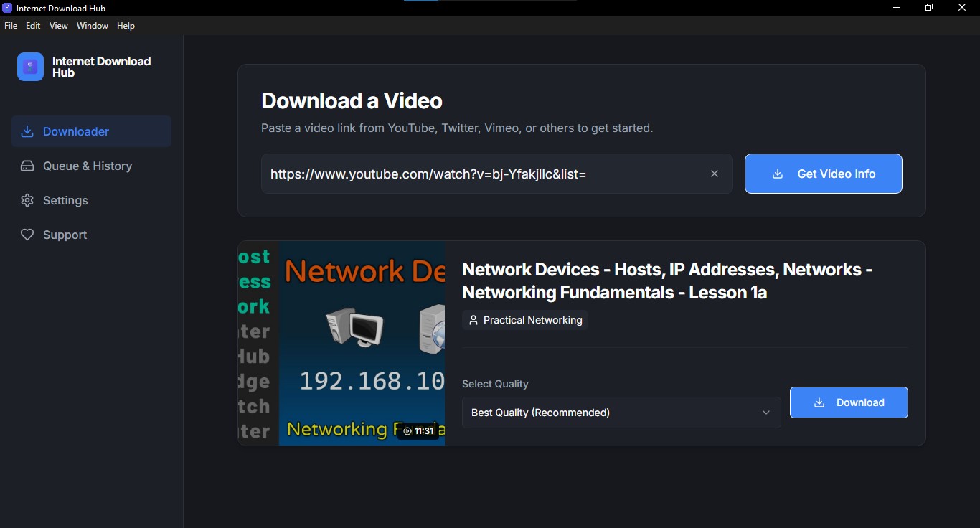This screenshot has height=528, width=980.
Task: Clear the URL field with the × button
Action: [x=715, y=174]
